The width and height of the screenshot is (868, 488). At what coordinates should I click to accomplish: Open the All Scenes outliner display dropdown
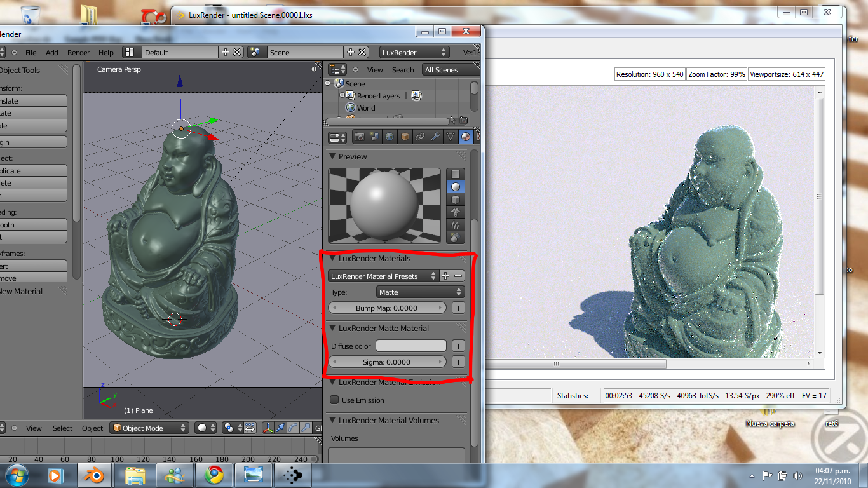[451, 70]
